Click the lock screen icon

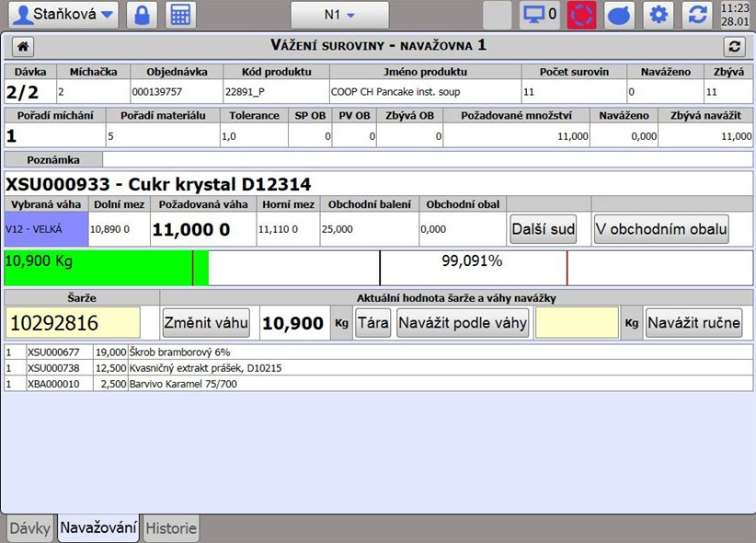click(x=142, y=15)
